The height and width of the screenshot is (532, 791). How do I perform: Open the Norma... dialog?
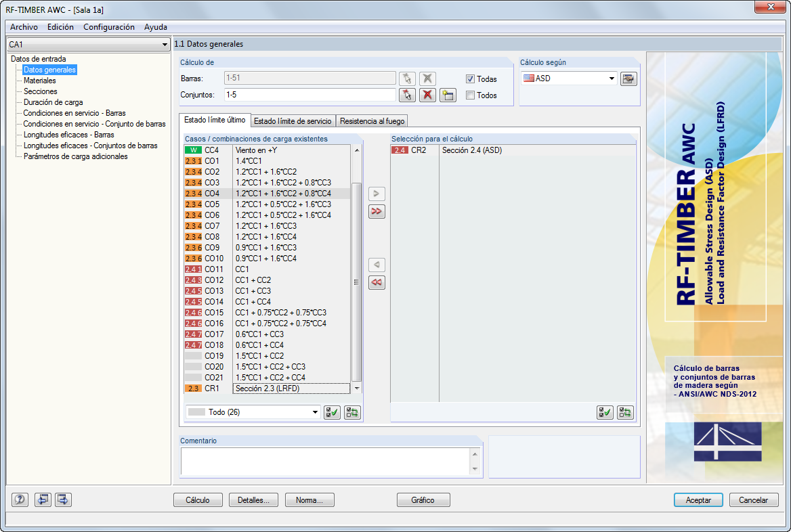coord(309,500)
